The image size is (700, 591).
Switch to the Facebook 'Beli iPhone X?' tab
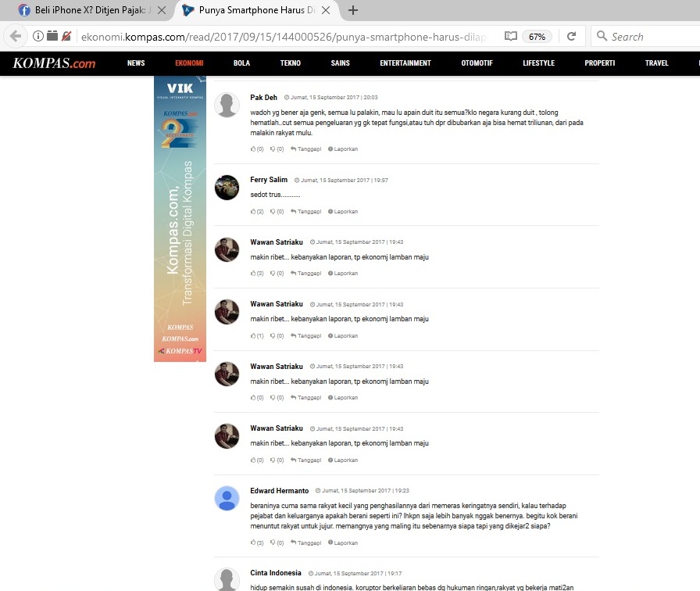click(x=91, y=11)
